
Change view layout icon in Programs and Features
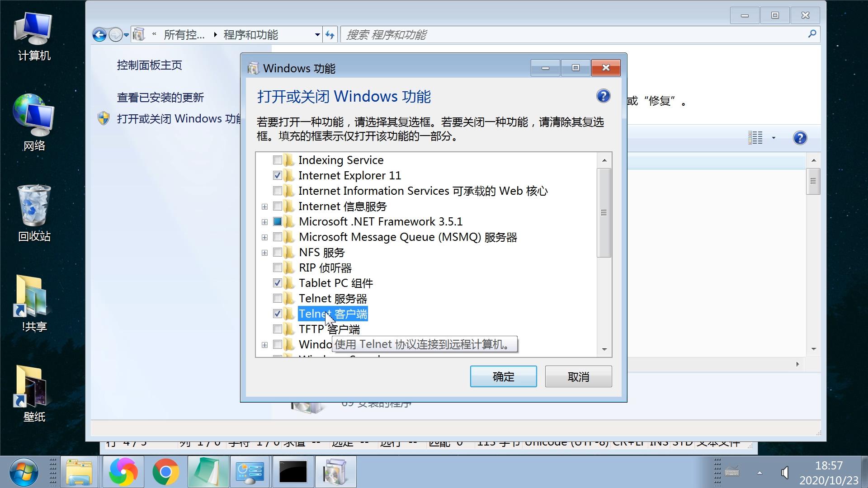[x=755, y=138]
